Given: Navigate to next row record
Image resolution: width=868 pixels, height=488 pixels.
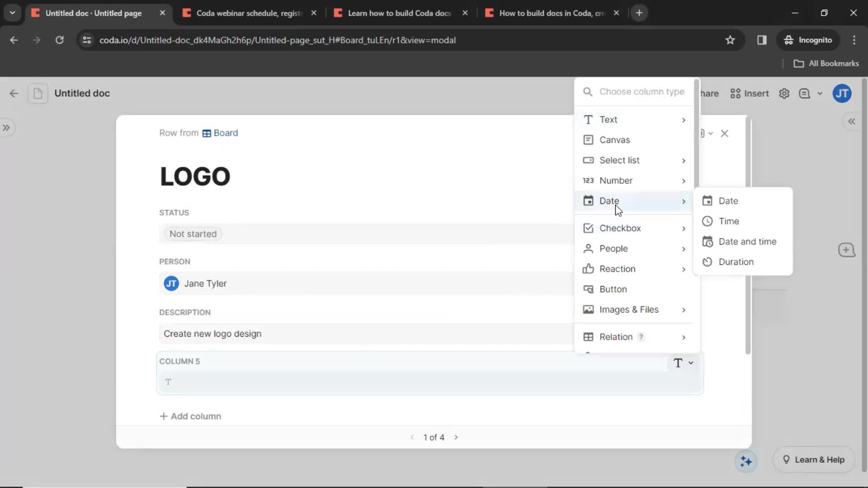Looking at the screenshot, I should point(456,437).
